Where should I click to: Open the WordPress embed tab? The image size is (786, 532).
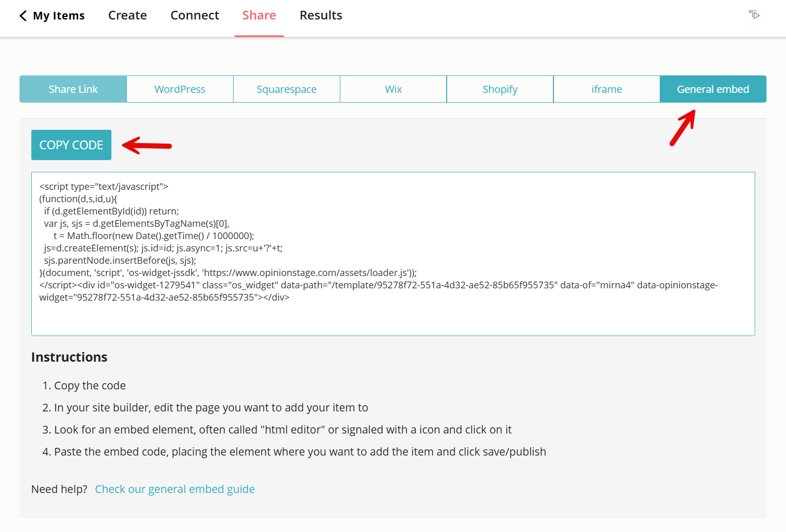180,89
